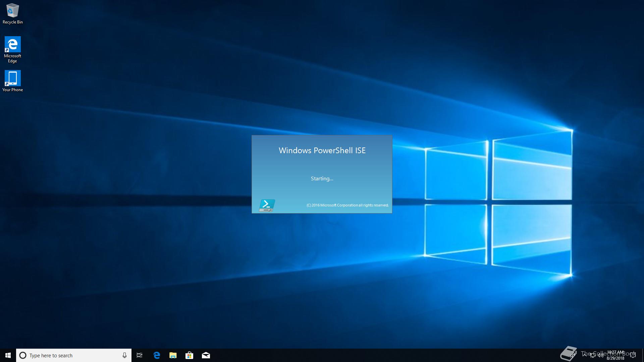Open Microsoft Edge desktop shortcut
This screenshot has width=644, height=362.
(12, 49)
